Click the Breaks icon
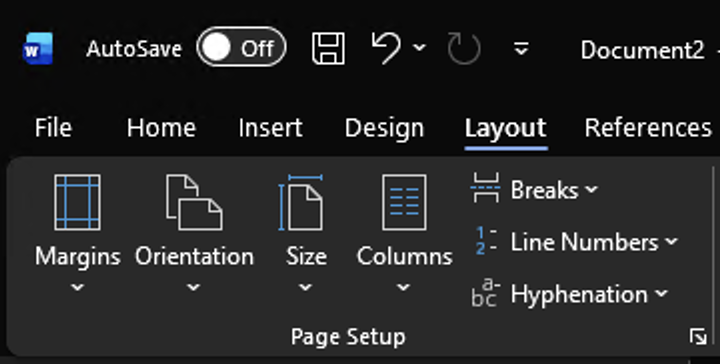 (485, 188)
